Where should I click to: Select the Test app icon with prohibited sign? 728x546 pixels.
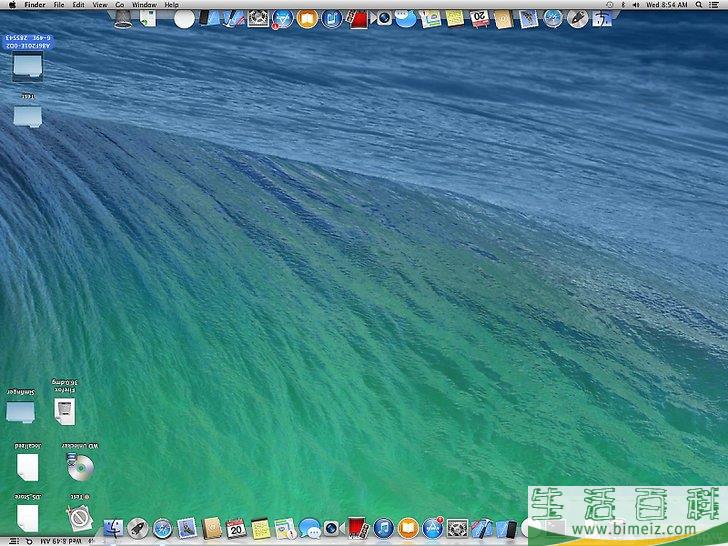coord(80,518)
